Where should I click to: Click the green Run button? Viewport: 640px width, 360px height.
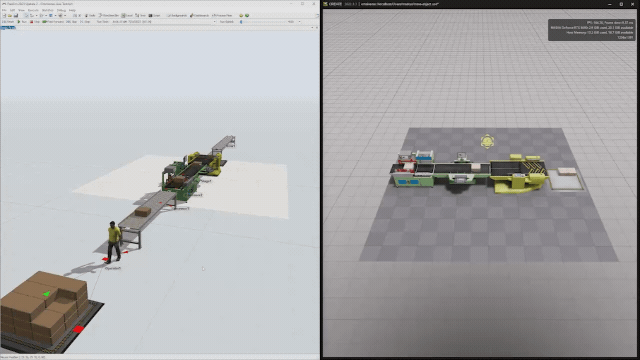pyautogui.click(x=22, y=22)
